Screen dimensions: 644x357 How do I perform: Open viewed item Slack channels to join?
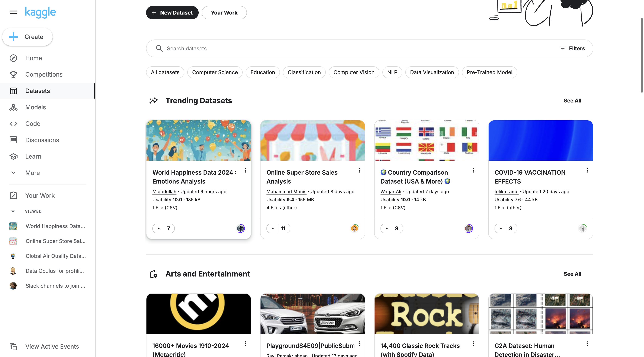tap(48, 286)
